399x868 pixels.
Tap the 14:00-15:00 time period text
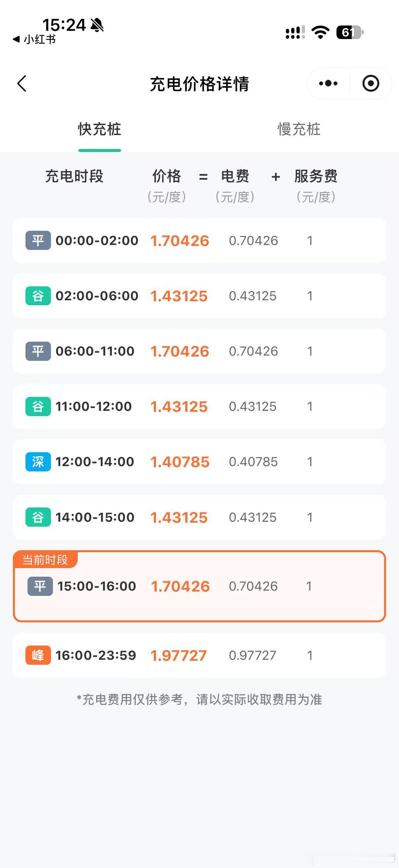point(95,517)
